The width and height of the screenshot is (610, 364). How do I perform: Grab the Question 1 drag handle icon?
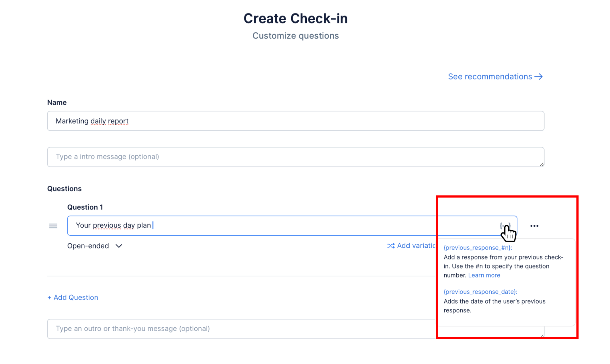pyautogui.click(x=53, y=226)
